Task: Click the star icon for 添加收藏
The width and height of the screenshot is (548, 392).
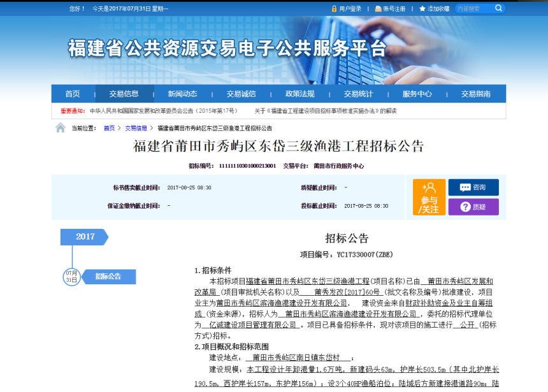Action: click(422, 9)
